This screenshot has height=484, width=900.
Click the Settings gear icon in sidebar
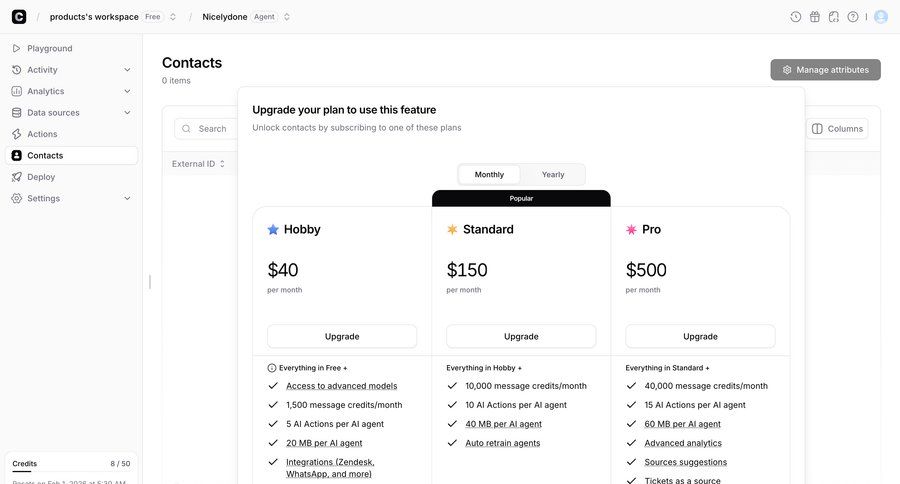click(17, 198)
